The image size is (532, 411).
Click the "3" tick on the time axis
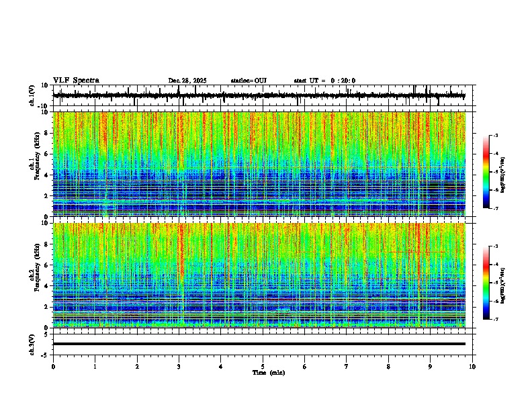click(179, 367)
